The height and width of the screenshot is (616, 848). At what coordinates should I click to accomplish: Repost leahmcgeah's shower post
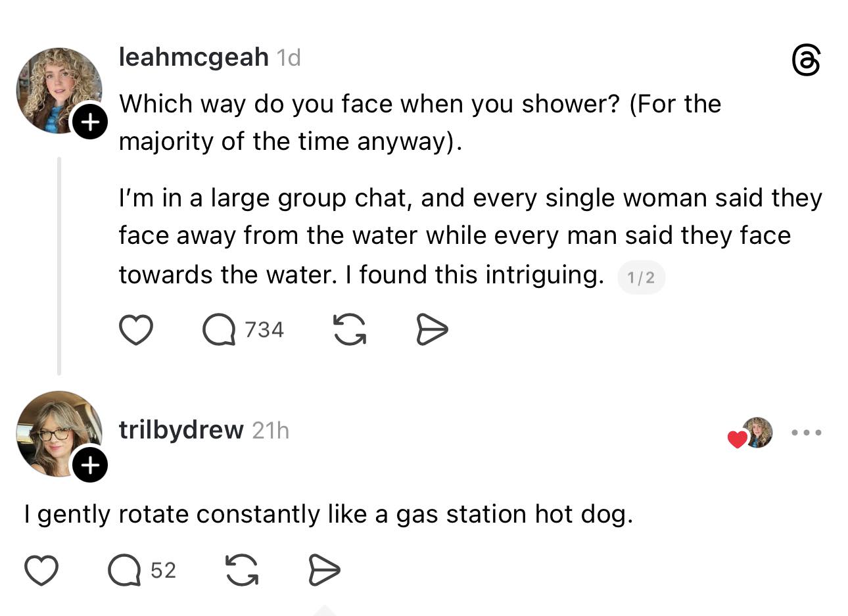350,329
